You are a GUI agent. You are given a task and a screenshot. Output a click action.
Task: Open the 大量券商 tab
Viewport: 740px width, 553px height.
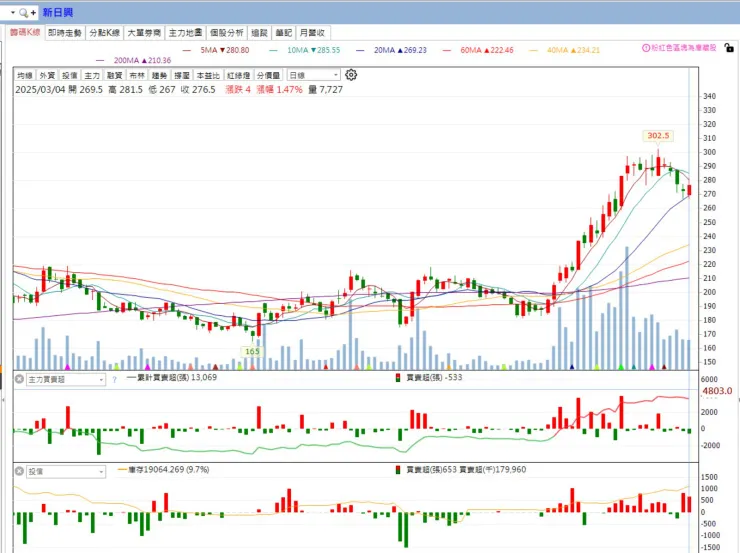pyautogui.click(x=144, y=33)
